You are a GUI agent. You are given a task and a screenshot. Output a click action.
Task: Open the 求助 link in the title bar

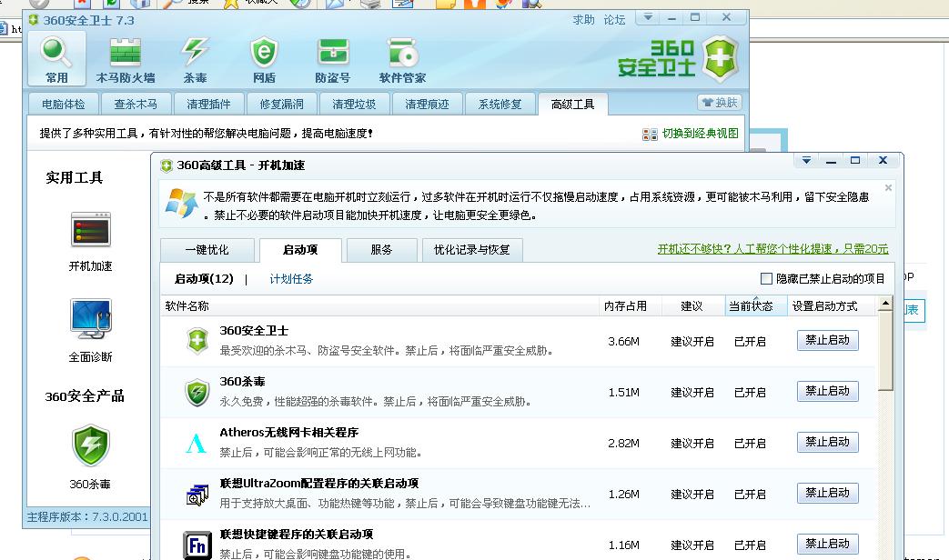click(583, 20)
